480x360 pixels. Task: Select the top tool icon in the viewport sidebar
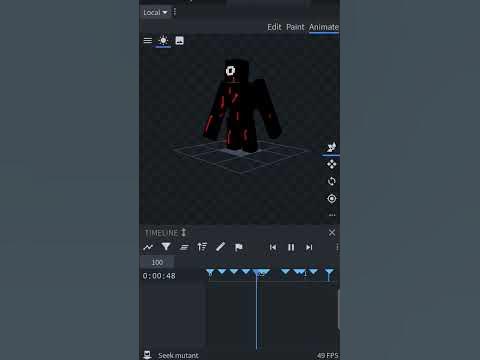point(331,147)
